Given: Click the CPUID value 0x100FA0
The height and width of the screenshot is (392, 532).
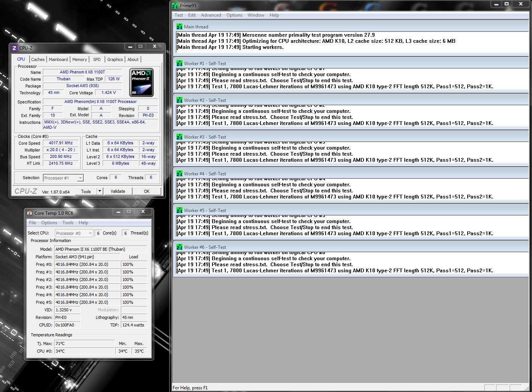Looking at the screenshot, I should point(67,325).
